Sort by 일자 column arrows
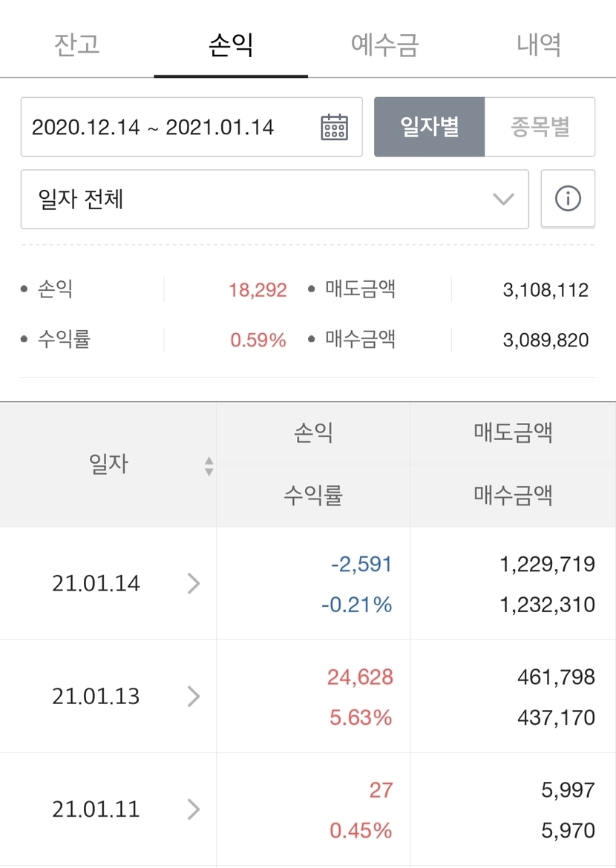The width and height of the screenshot is (616, 868). [x=209, y=466]
